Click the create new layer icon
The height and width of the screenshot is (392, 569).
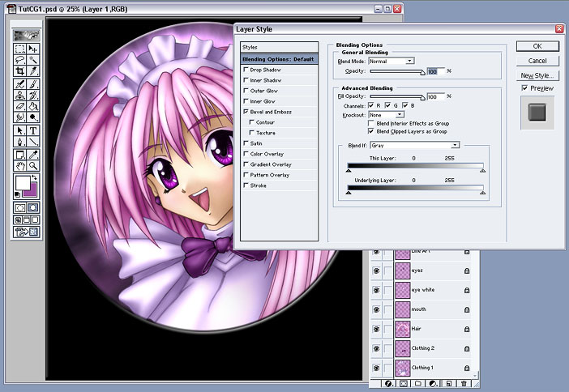tap(448, 383)
